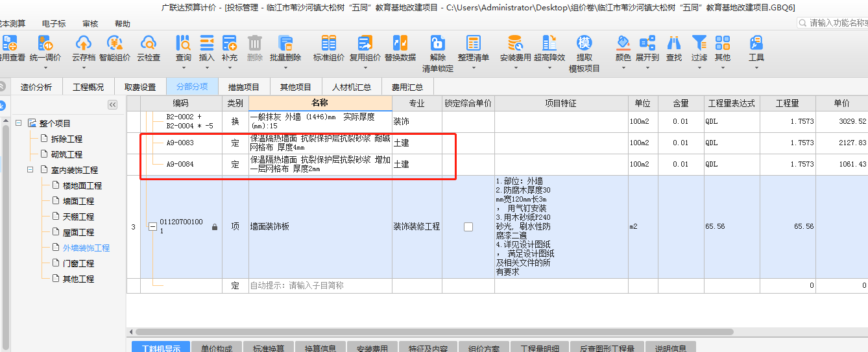Image resolution: width=868 pixels, height=352 pixels.
Task: Open dropdown arrow under 整理清单
Action: click(x=474, y=67)
